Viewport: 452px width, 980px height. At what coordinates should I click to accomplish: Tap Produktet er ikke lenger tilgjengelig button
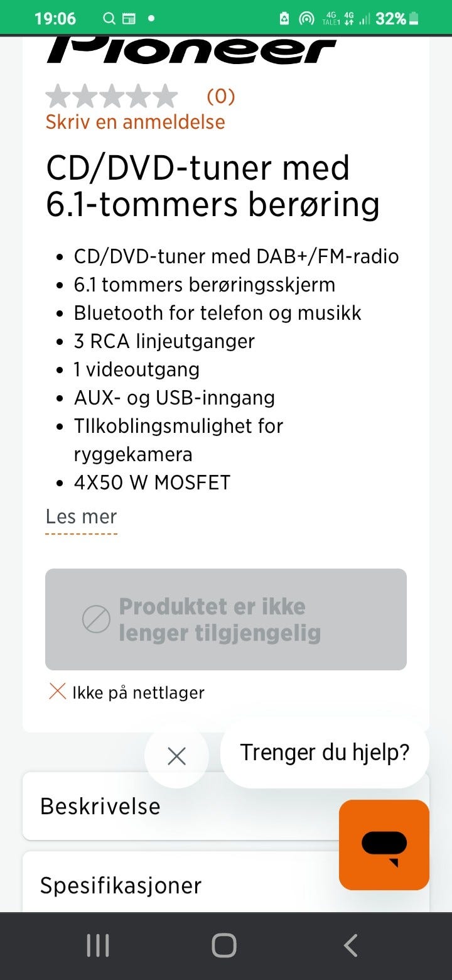(225, 619)
